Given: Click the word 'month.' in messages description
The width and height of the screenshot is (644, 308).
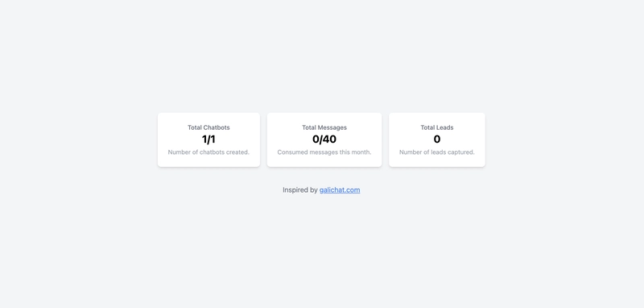Looking at the screenshot, I should [361, 152].
